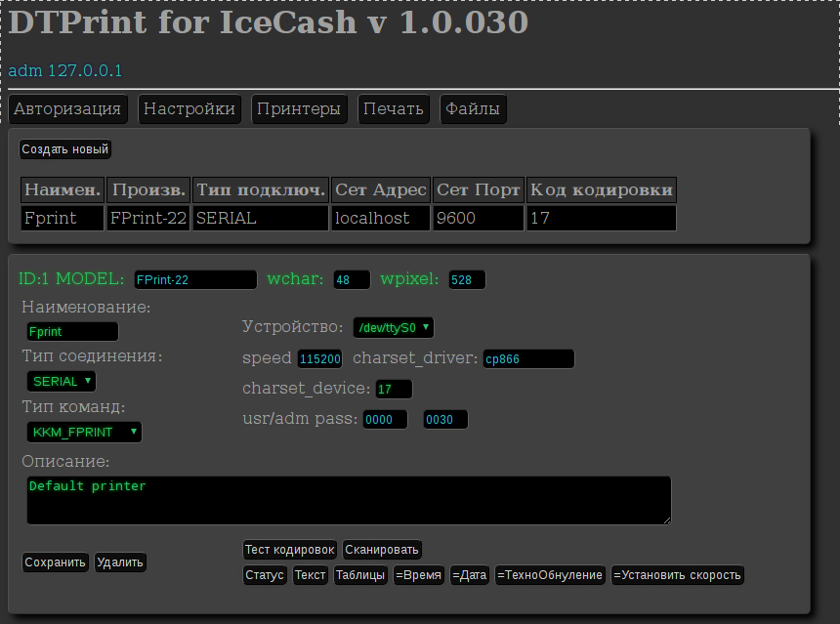Click the Тип подключ. column header
This screenshot has height=624, width=840.
click(261, 189)
